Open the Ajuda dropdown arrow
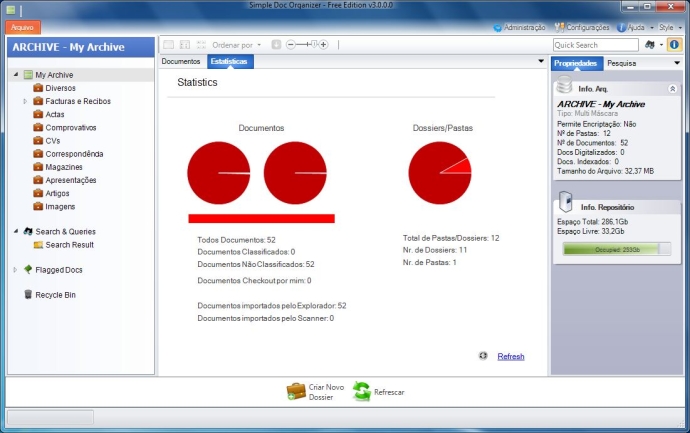690x433 pixels. 652,28
